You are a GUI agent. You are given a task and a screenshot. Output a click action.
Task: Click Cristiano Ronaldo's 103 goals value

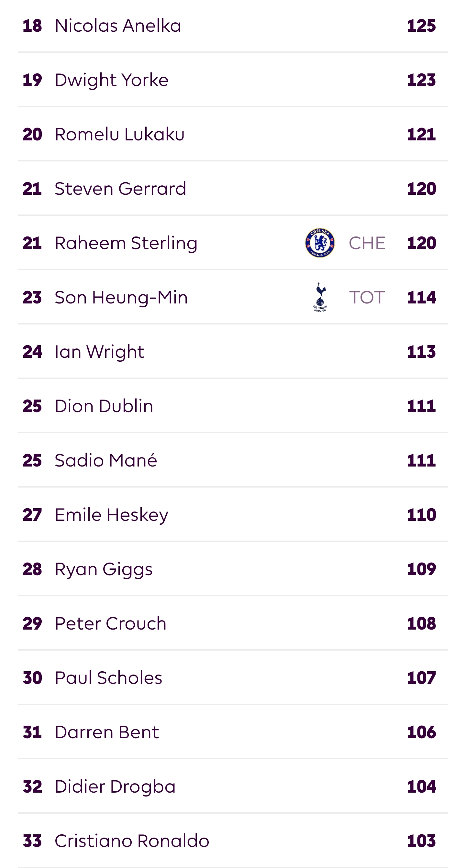click(421, 841)
